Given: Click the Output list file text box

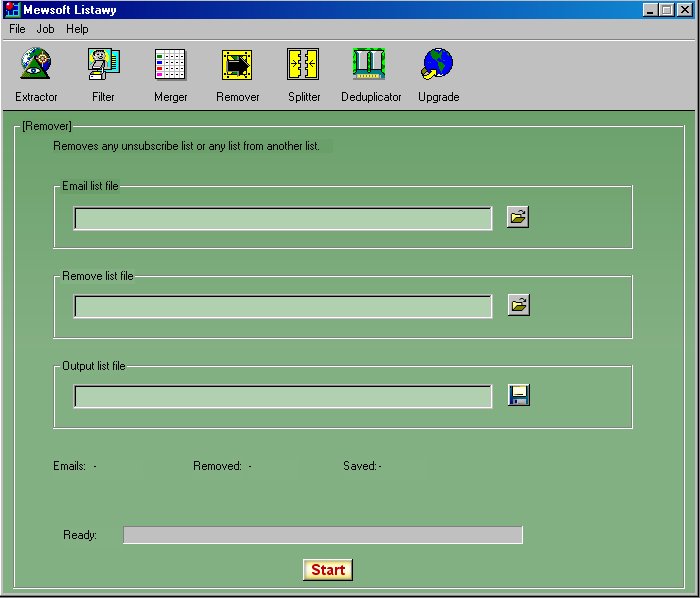Looking at the screenshot, I should click(x=283, y=396).
